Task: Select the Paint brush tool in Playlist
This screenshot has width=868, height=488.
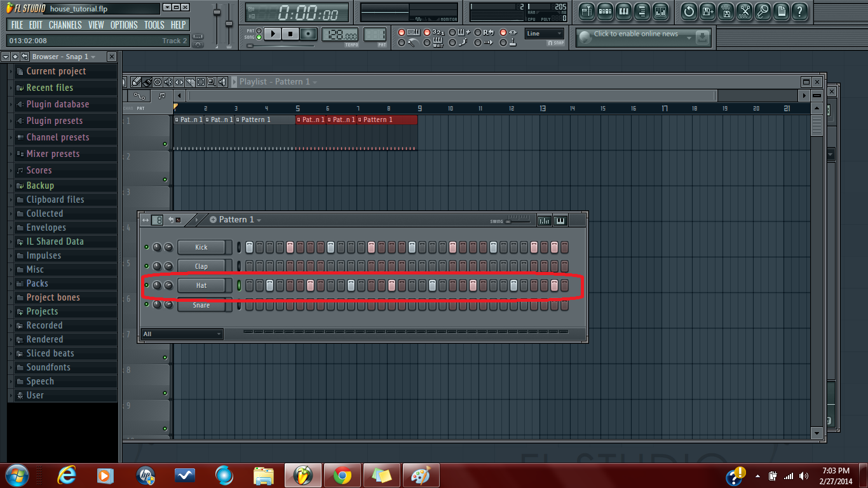Action: pos(147,83)
